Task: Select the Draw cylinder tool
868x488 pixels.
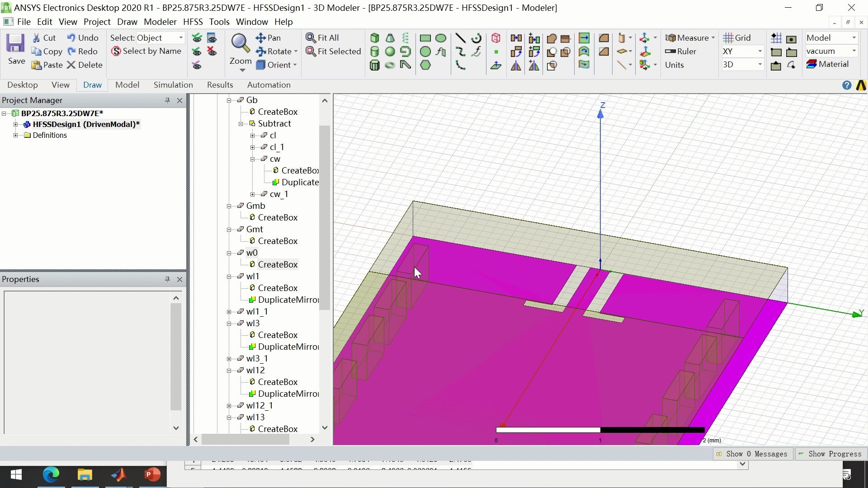Action: (x=374, y=52)
